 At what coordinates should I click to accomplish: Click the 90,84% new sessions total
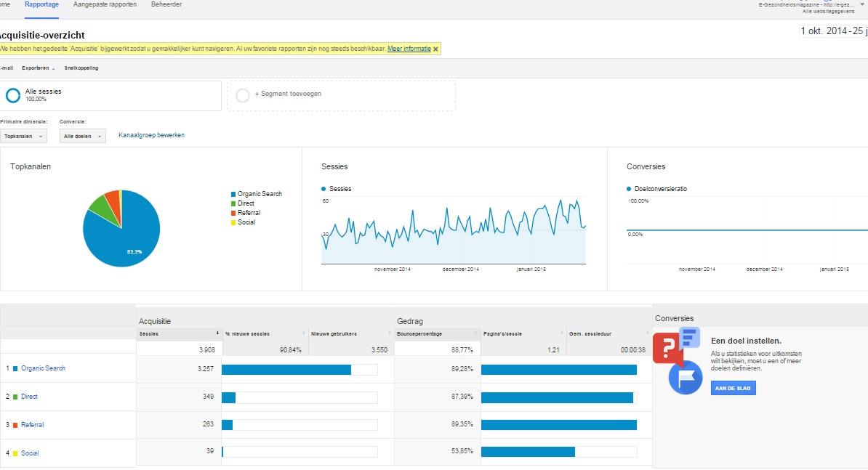(291, 350)
